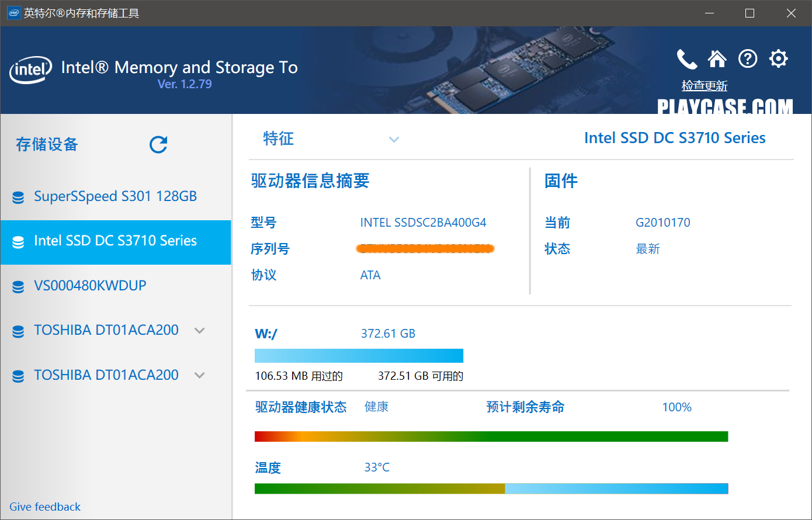Maximize the application window

(x=750, y=13)
